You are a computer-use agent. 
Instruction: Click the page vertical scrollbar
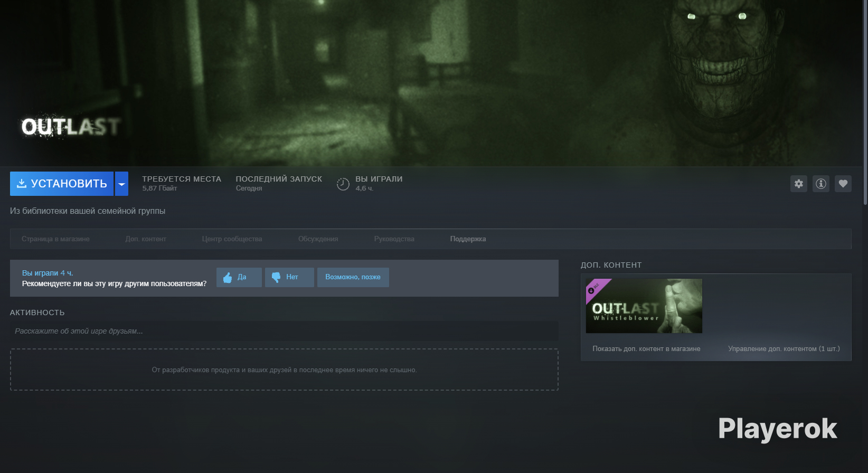pos(865,103)
